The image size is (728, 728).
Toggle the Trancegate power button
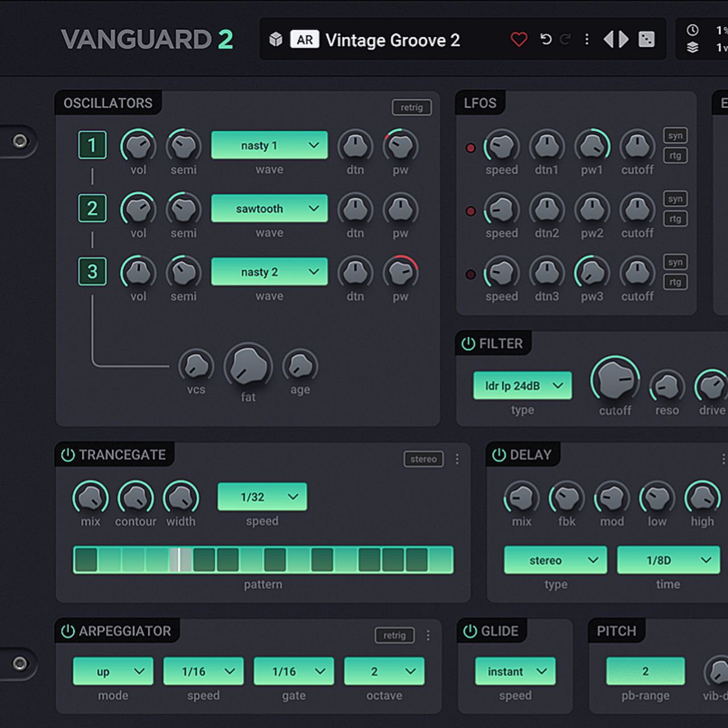[x=68, y=455]
